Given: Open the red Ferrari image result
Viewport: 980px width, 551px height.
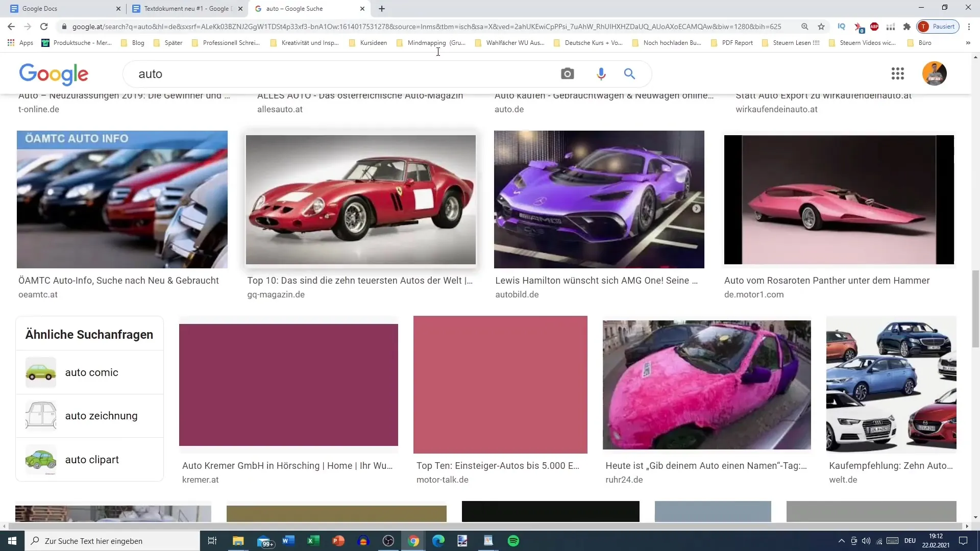Looking at the screenshot, I should (360, 199).
